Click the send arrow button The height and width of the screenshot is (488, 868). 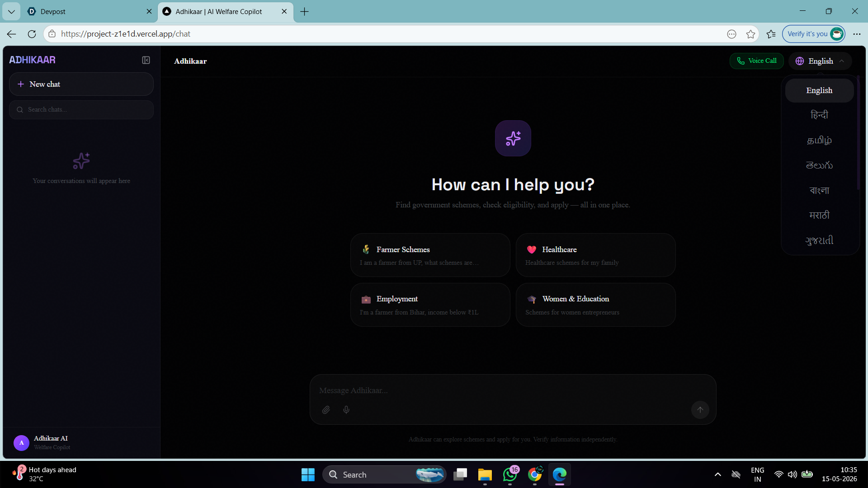click(700, 410)
